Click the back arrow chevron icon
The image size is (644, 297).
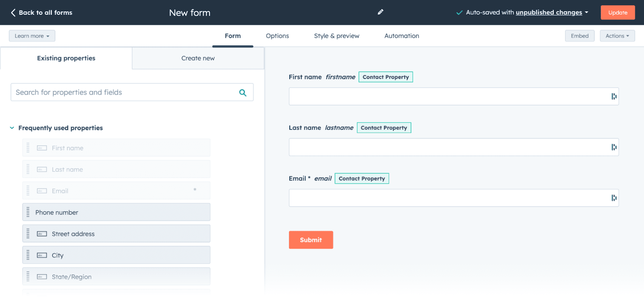(13, 12)
